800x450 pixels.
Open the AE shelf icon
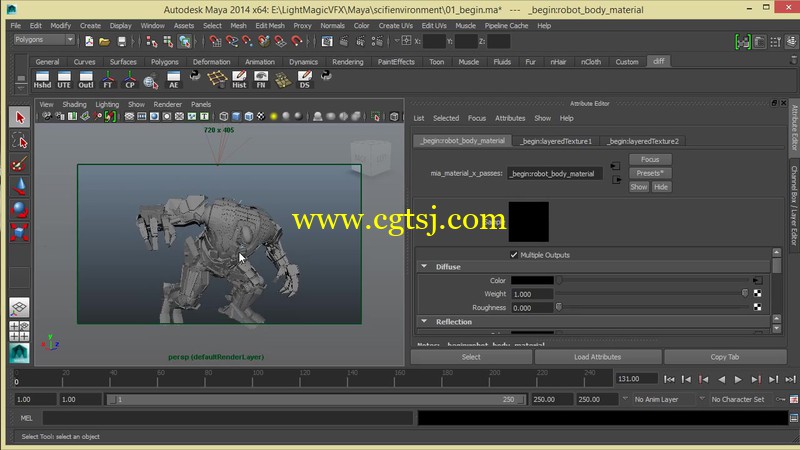pyautogui.click(x=173, y=80)
